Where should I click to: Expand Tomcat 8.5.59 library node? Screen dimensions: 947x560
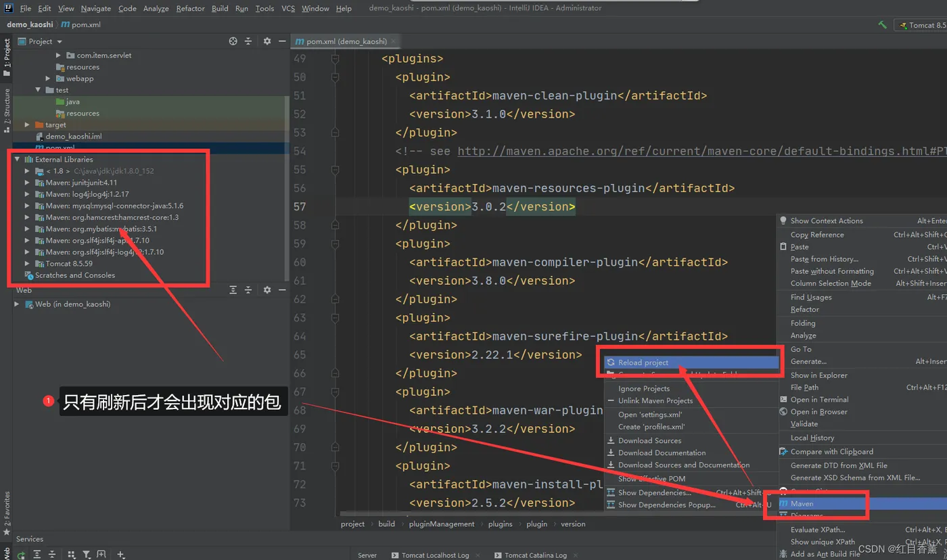[x=27, y=264]
